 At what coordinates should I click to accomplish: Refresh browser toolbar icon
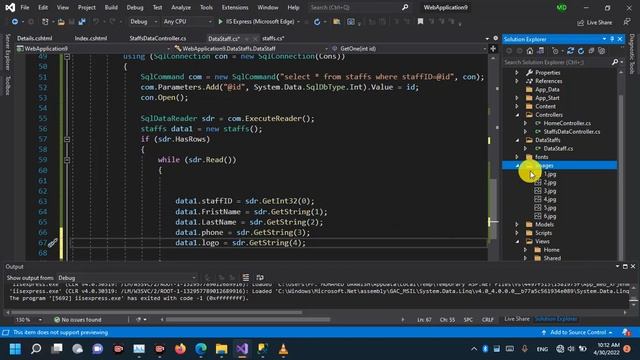317,22
